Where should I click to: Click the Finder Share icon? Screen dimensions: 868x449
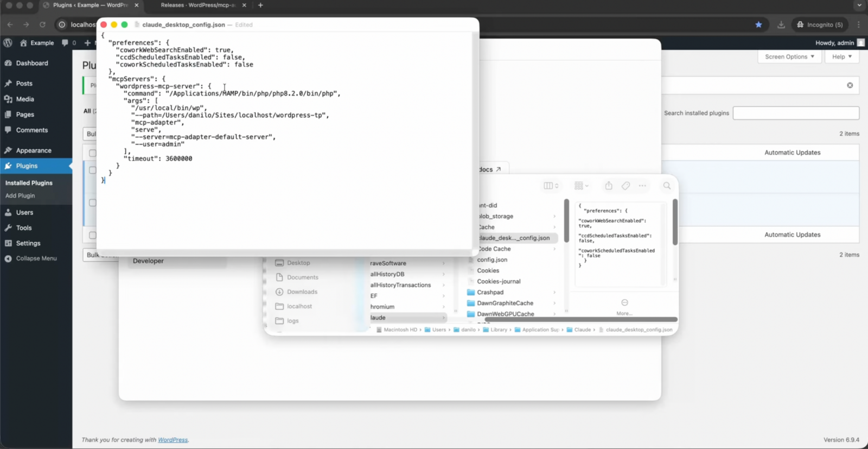pyautogui.click(x=609, y=186)
